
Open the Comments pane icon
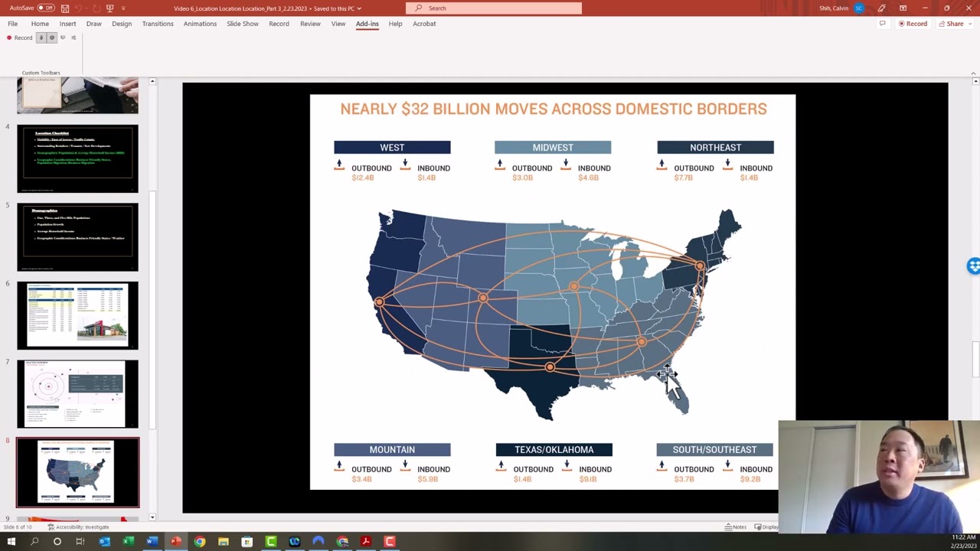(882, 24)
